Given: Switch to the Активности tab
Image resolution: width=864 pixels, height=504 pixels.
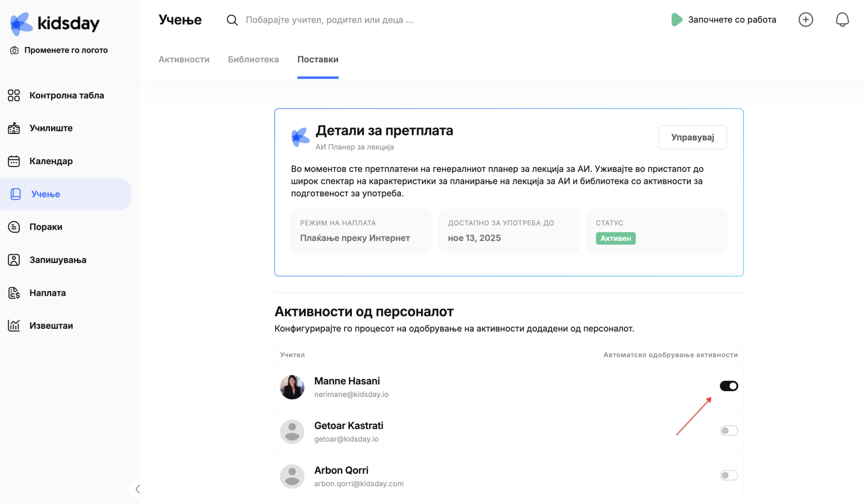Looking at the screenshot, I should point(184,60).
